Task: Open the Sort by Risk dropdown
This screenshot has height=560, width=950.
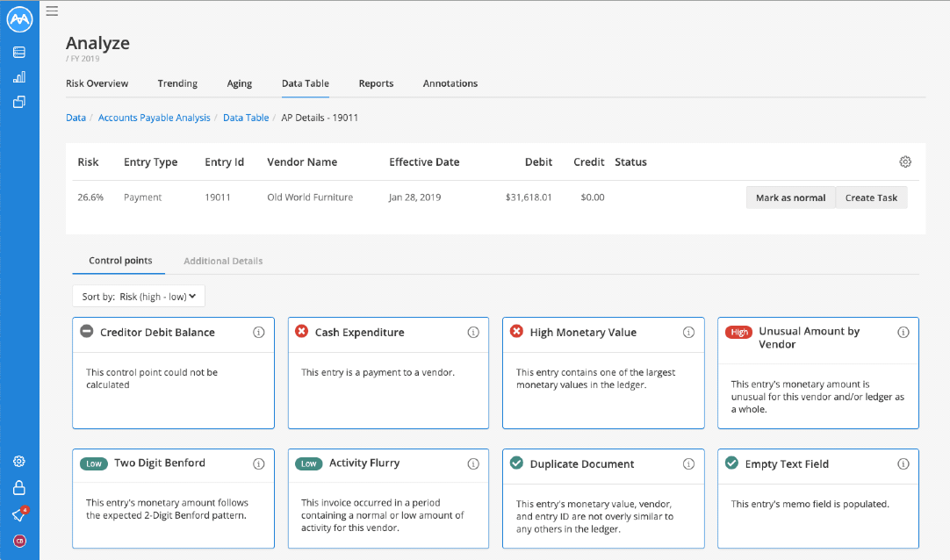Action: click(139, 297)
